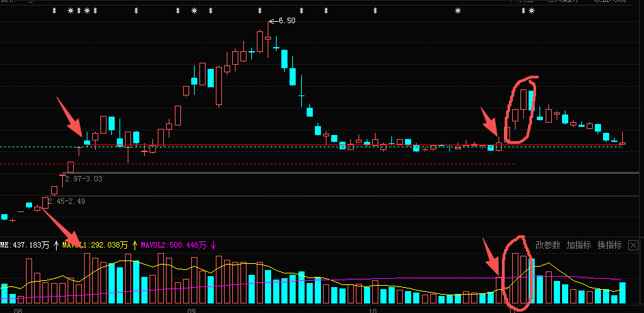Click 改参数 to modify indicator parameters
This screenshot has width=644, height=313.
[x=548, y=245]
